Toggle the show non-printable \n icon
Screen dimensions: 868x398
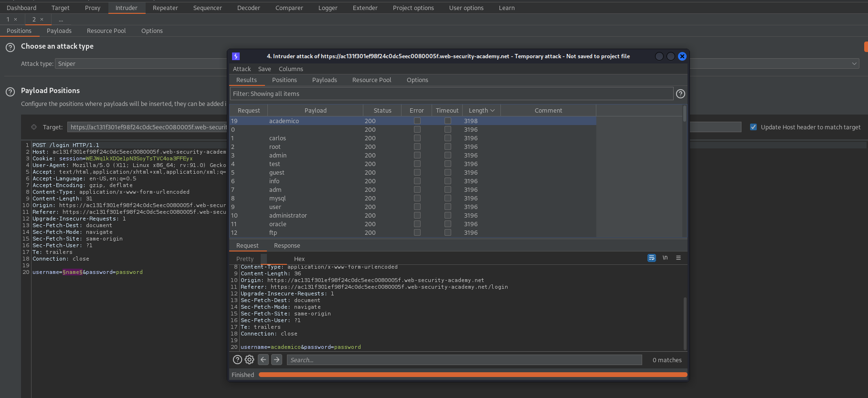point(665,258)
